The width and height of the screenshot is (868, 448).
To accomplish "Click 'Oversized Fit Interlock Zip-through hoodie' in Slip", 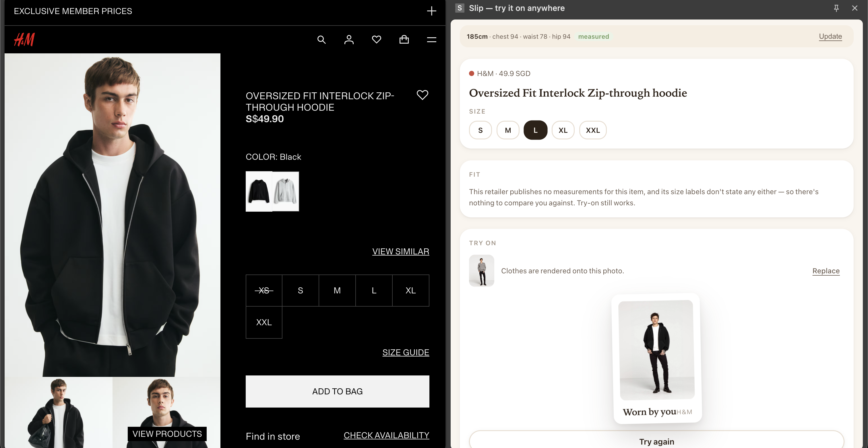I will (578, 93).
